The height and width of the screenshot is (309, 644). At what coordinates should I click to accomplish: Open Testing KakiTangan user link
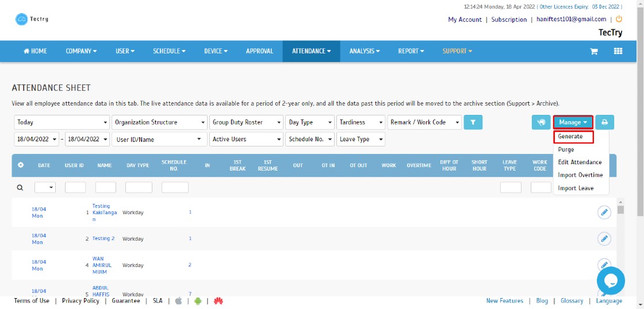point(105,213)
